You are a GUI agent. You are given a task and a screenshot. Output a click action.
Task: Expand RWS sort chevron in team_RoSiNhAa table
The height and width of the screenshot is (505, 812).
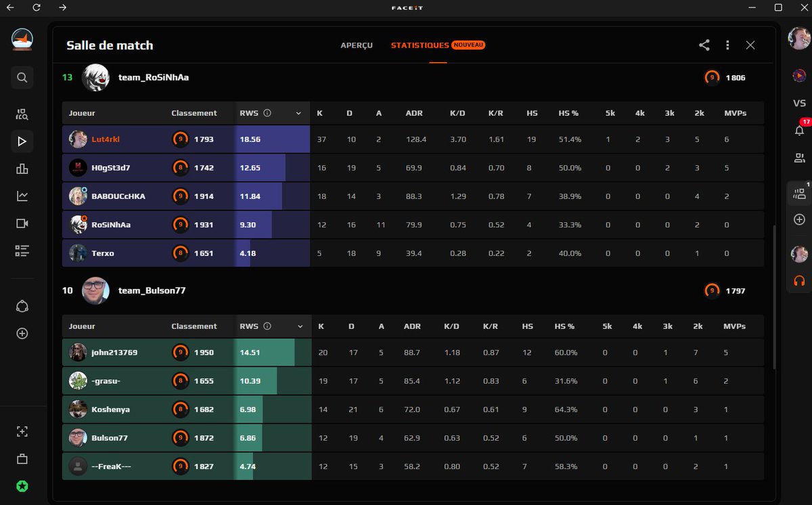pos(298,114)
